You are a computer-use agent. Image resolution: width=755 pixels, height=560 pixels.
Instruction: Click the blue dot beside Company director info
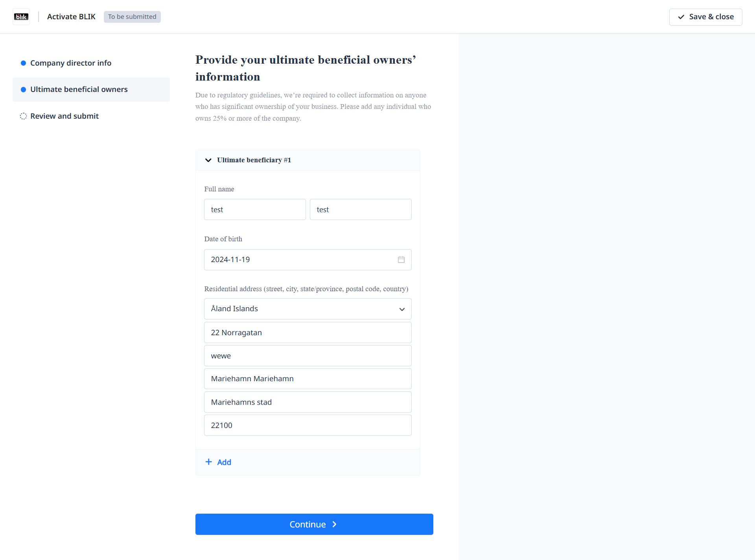point(23,63)
